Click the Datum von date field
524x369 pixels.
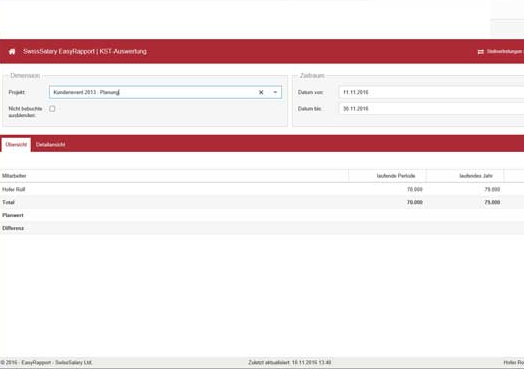[x=431, y=92]
